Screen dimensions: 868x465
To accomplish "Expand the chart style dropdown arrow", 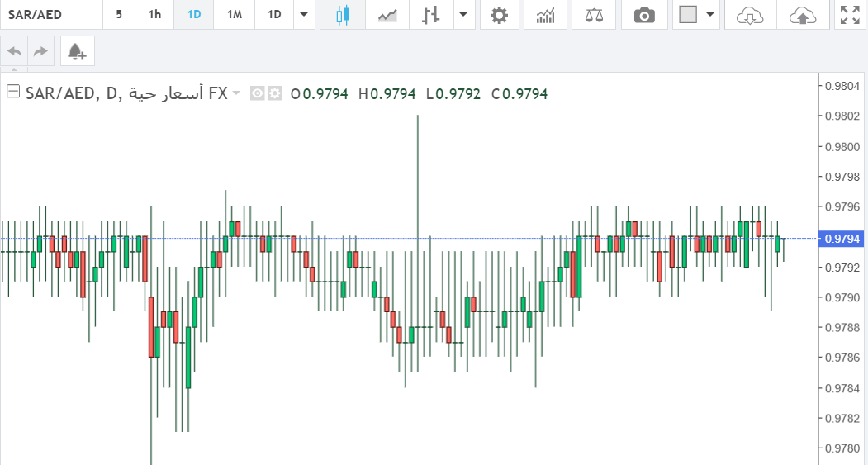I will pyautogui.click(x=463, y=15).
